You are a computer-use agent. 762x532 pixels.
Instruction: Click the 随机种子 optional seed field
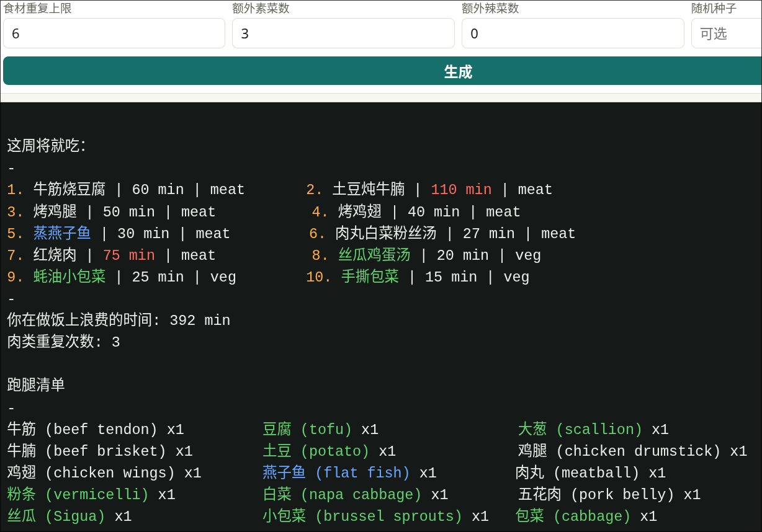727,33
